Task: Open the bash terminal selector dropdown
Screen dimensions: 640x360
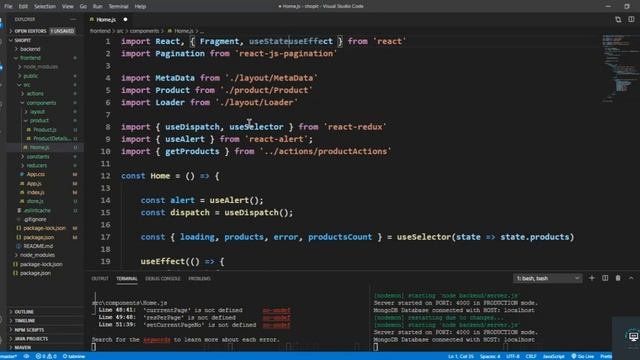Action: tap(548, 278)
